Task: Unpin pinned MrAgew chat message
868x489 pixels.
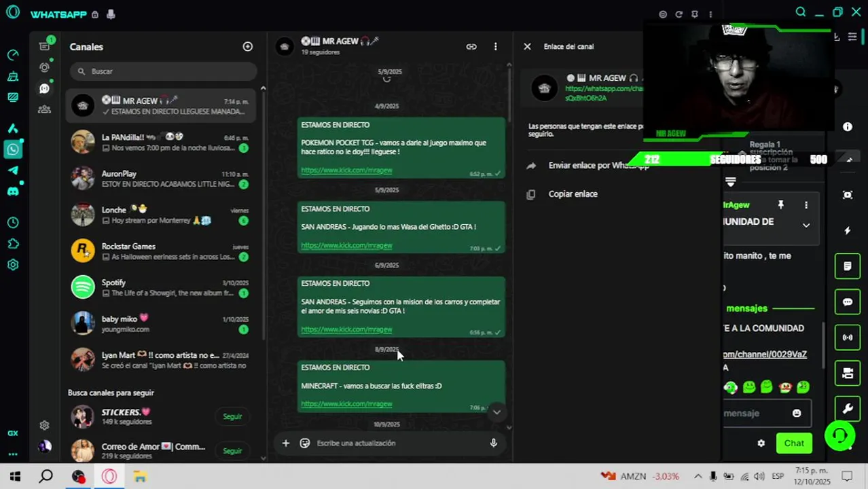Action: 781,205
